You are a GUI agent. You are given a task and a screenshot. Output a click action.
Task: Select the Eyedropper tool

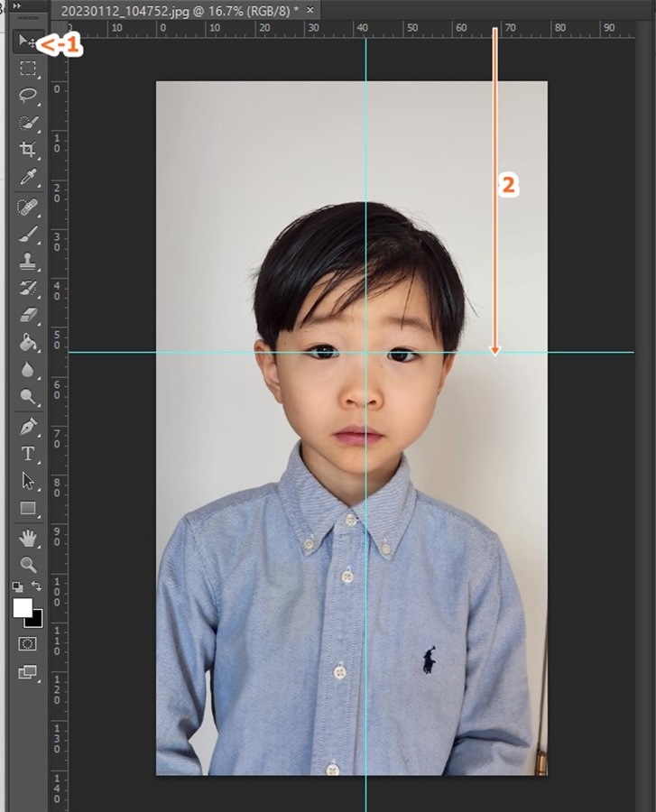27,177
